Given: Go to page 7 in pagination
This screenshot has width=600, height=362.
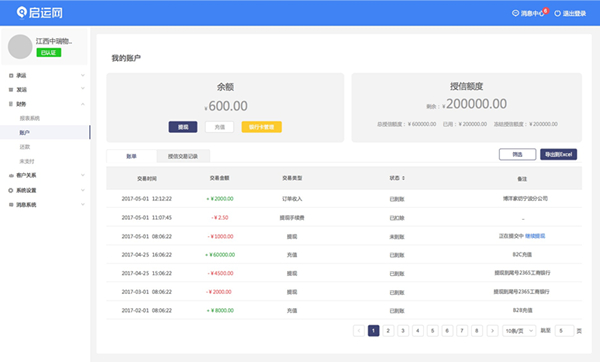Looking at the screenshot, I should pos(462,331).
